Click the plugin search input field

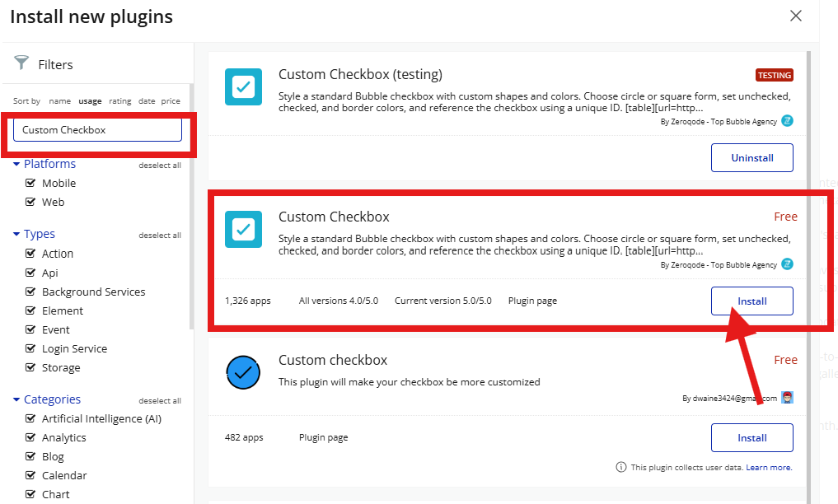click(x=97, y=129)
